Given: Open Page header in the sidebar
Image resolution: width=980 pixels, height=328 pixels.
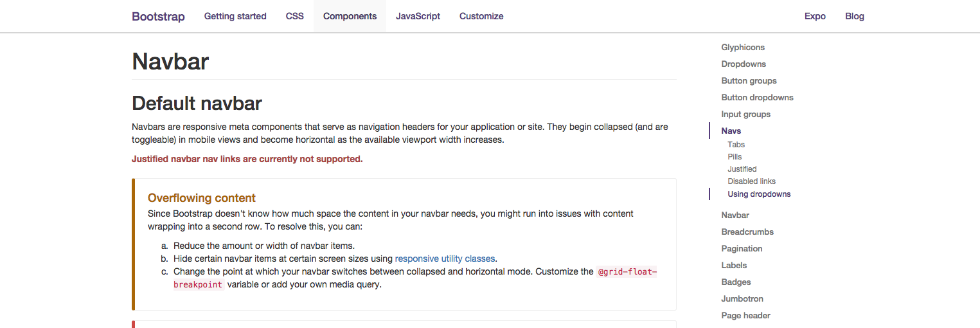Looking at the screenshot, I should [x=745, y=315].
